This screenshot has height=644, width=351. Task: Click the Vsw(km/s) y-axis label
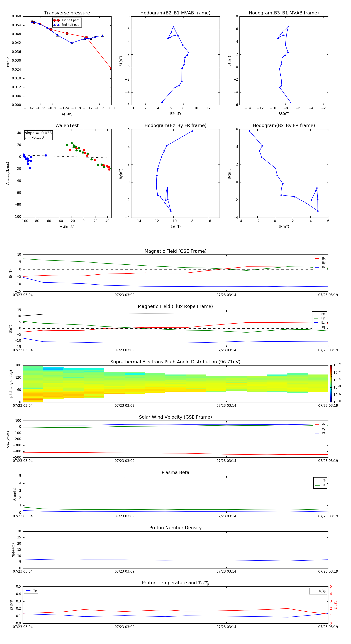[8, 439]
